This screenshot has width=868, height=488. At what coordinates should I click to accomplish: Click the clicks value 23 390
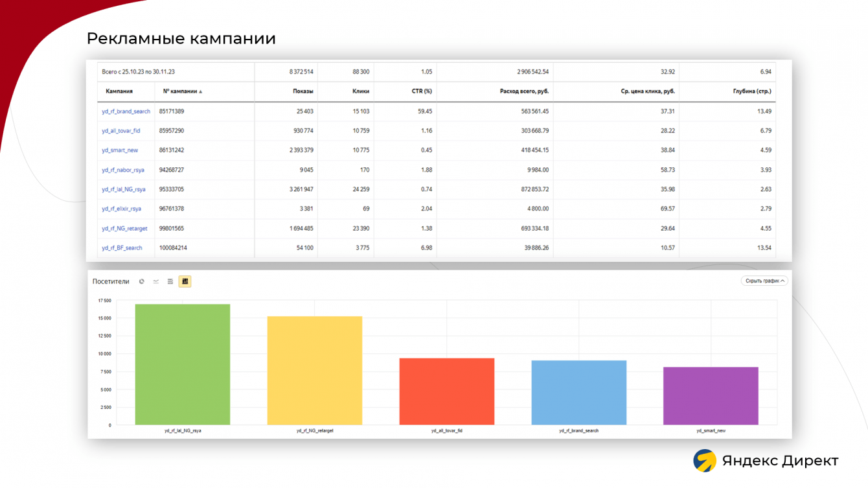tap(361, 228)
